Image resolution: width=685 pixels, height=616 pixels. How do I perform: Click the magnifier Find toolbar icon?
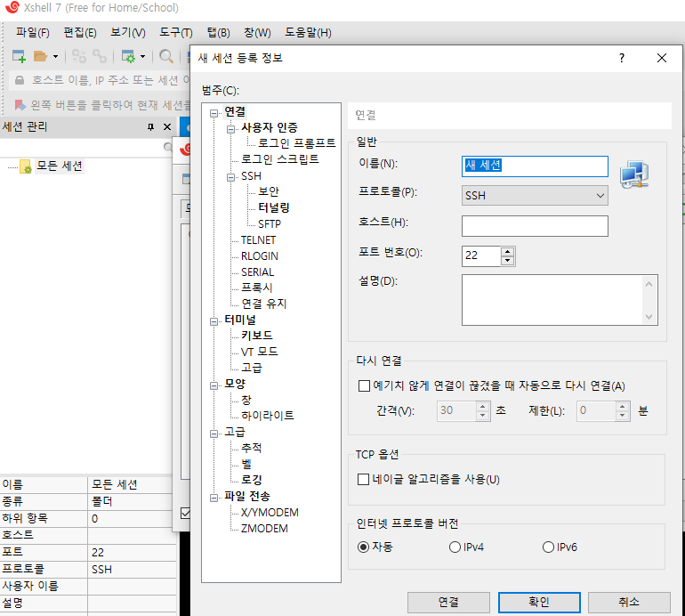pos(166,56)
